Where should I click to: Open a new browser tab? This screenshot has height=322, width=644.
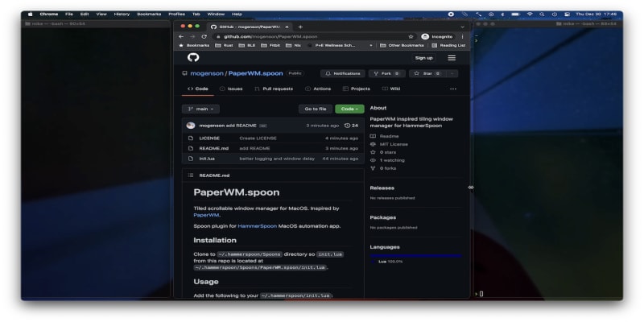pyautogui.click(x=300, y=27)
